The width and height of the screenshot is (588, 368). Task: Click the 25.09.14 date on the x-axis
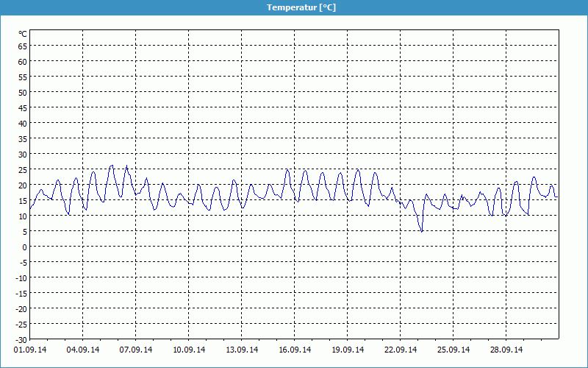click(x=453, y=350)
